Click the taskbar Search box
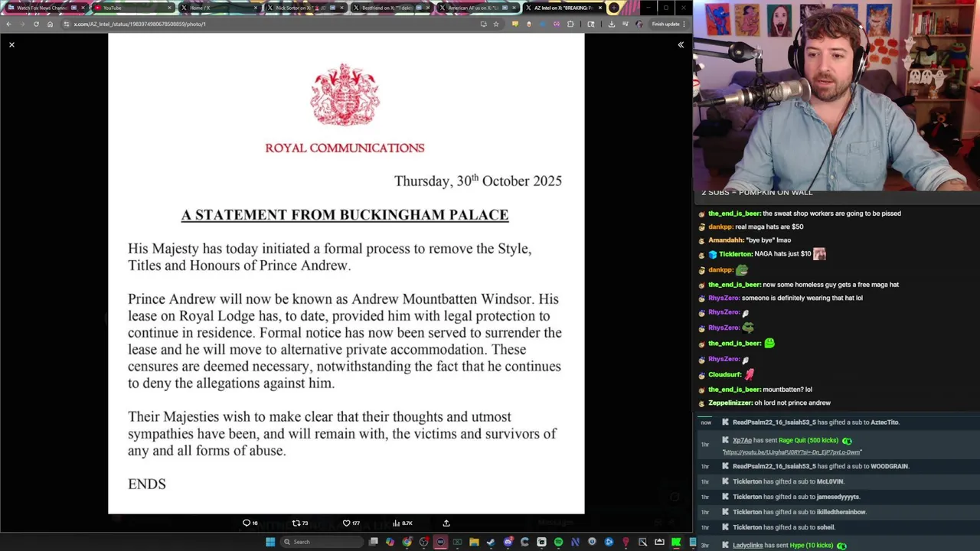The height and width of the screenshot is (551, 980). pos(322,542)
